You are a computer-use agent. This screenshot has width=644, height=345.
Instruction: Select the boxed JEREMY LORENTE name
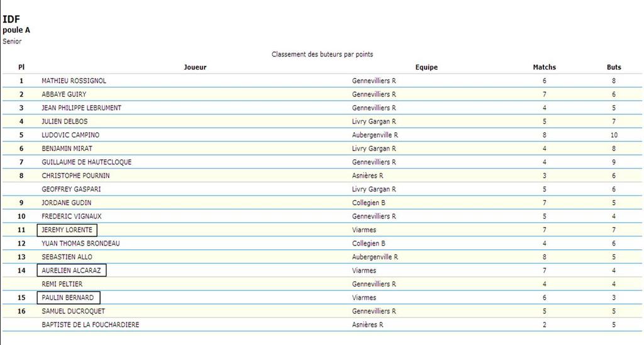(x=67, y=230)
